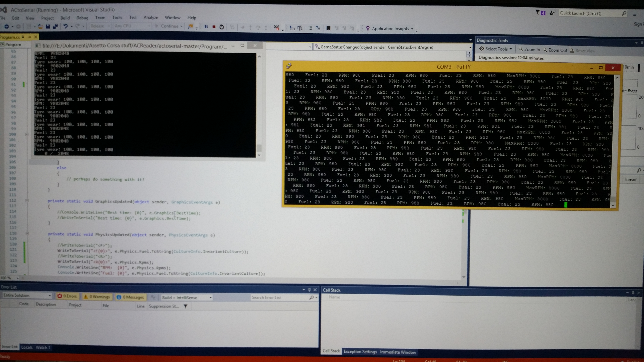644x362 pixels.
Task: Click the Save All icon
Action: (x=55, y=26)
